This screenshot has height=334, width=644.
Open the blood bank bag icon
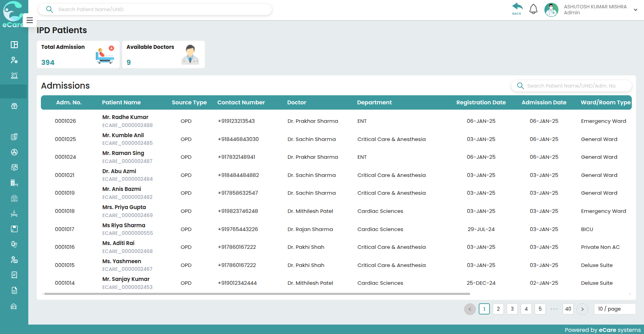click(x=14, y=244)
